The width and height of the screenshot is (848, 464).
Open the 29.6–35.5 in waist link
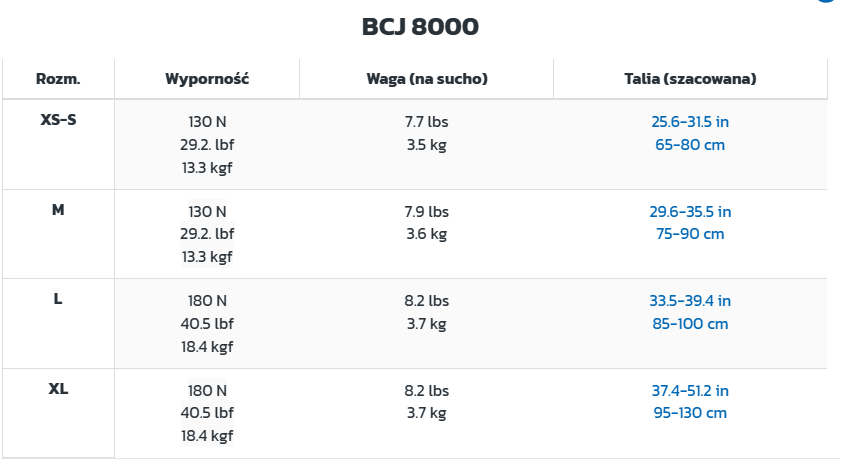tap(690, 212)
